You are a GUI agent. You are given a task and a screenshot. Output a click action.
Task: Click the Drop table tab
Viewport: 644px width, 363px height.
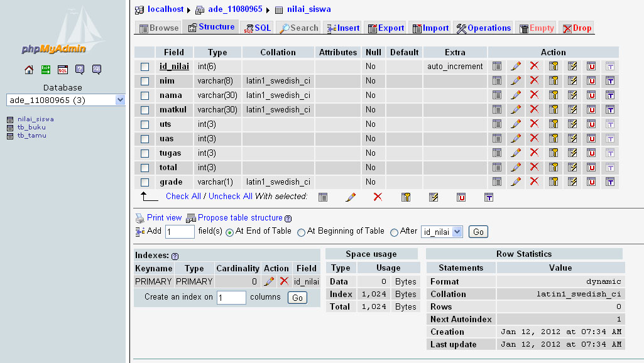(577, 28)
